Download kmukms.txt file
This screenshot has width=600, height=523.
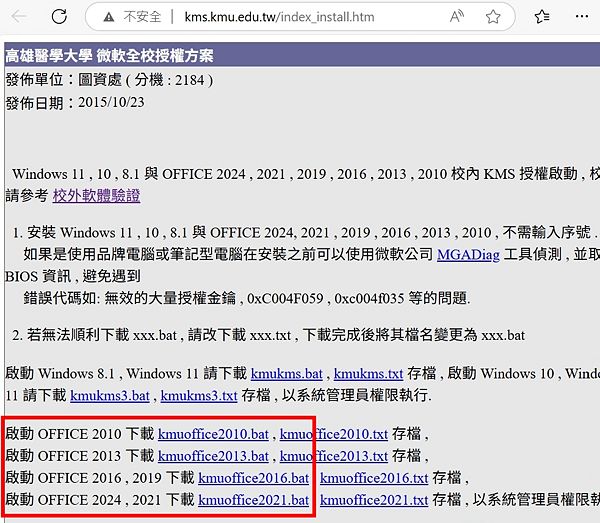[368, 372]
